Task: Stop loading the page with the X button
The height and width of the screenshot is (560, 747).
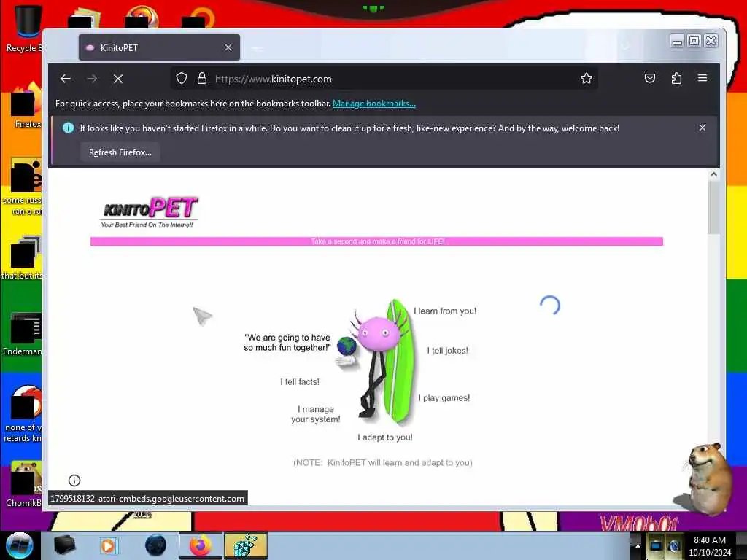Action: tap(118, 79)
